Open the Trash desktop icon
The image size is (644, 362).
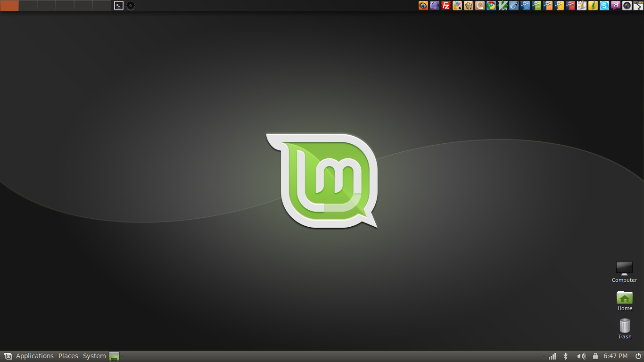click(625, 329)
